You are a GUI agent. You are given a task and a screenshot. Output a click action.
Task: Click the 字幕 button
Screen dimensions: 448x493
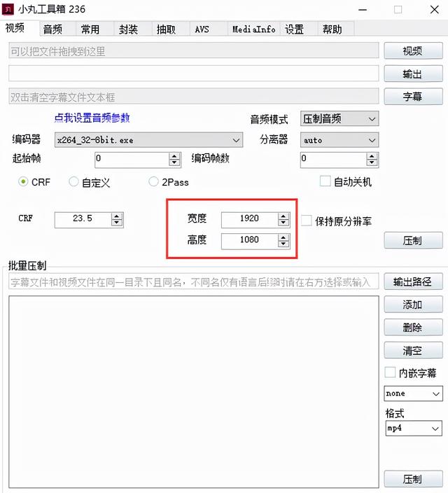[x=413, y=97]
